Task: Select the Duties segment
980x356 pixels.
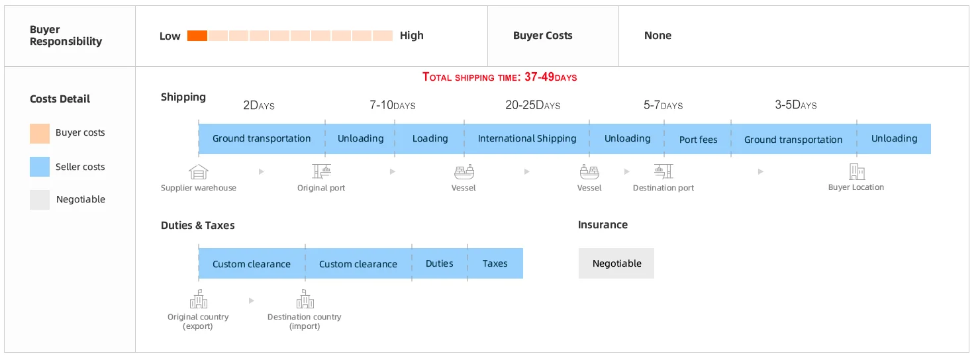Action: (x=440, y=263)
